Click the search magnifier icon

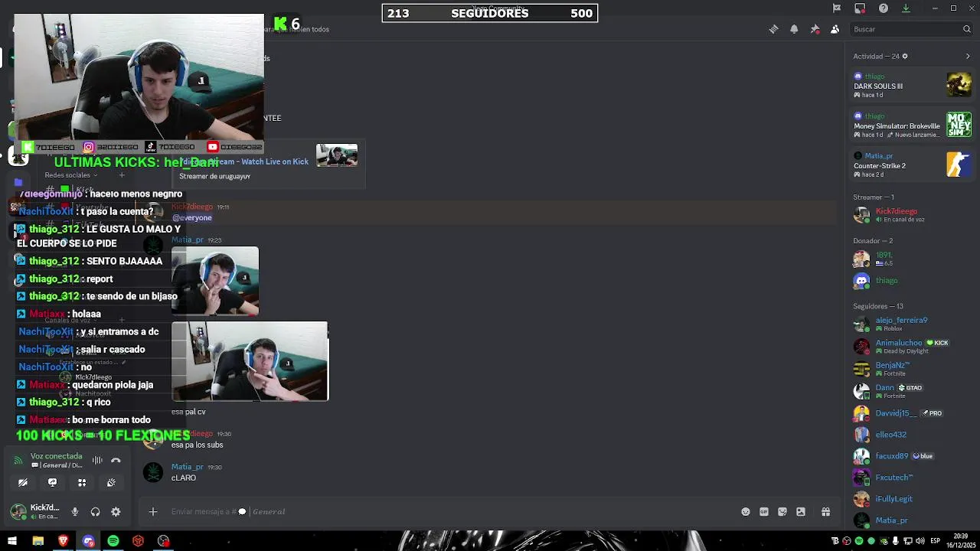point(966,29)
